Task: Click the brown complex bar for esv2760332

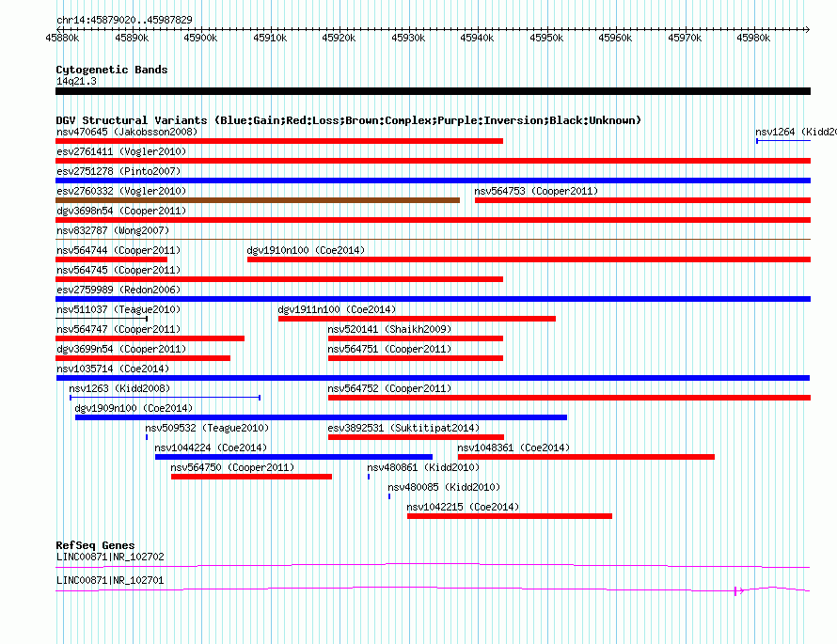Action: pyautogui.click(x=258, y=200)
